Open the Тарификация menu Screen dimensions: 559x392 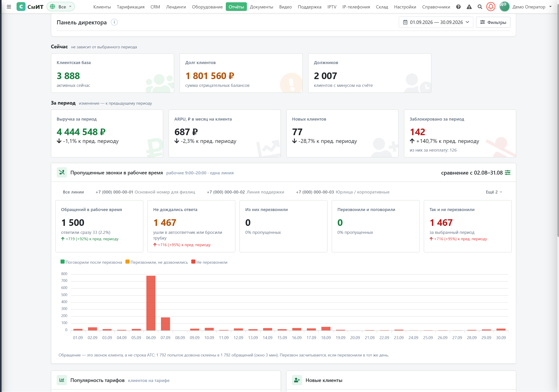tap(130, 7)
